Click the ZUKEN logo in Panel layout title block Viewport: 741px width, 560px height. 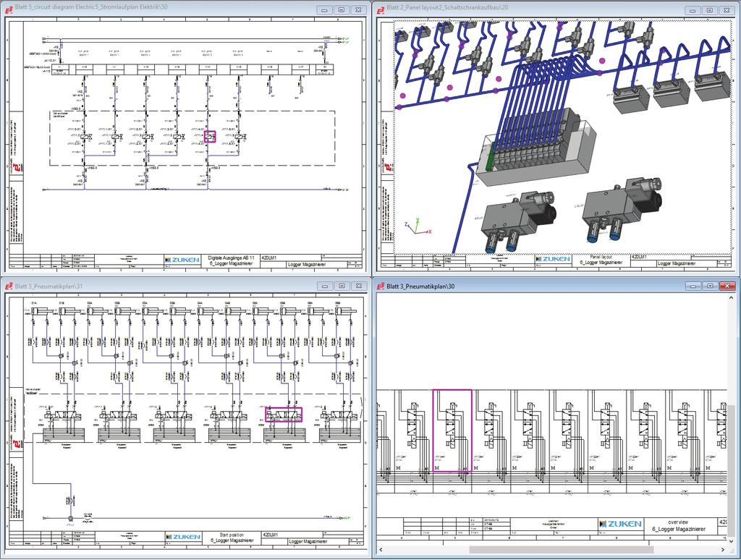553,259
